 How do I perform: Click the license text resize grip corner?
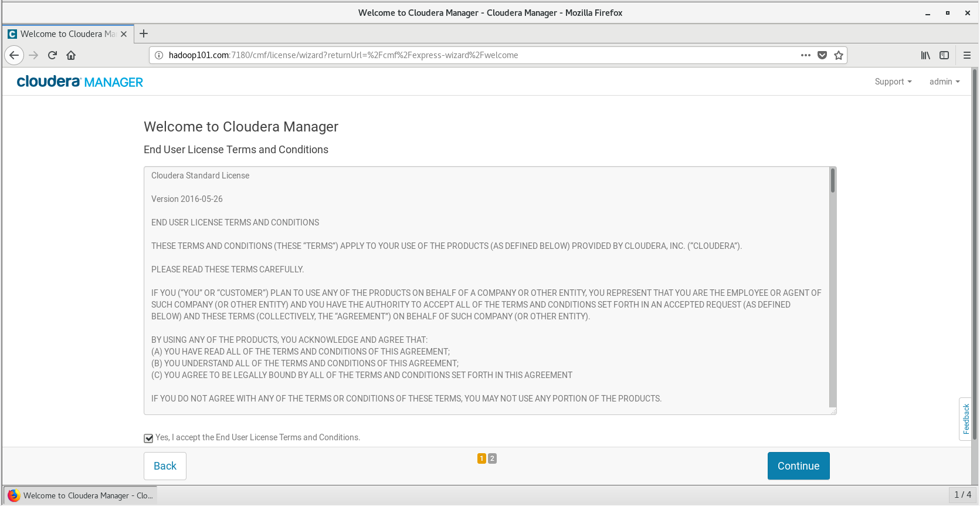[833, 411]
